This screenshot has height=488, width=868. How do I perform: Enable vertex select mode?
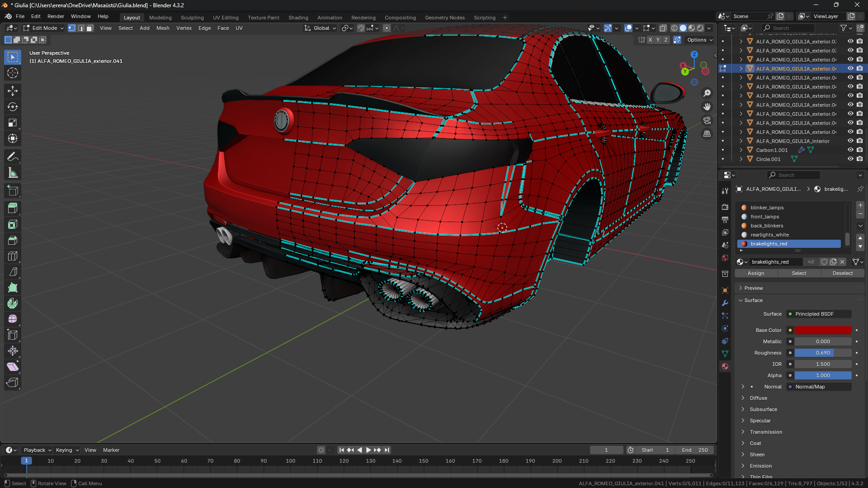tap(72, 28)
